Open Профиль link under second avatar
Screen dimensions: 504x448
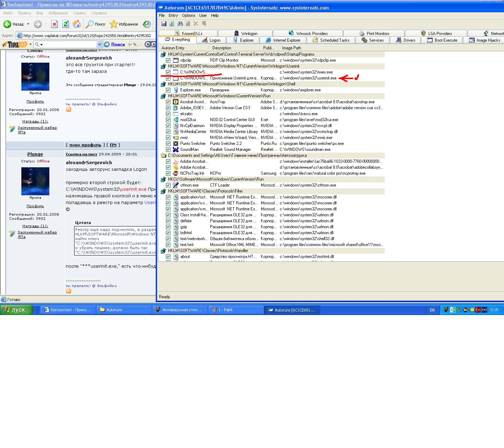tap(35, 206)
